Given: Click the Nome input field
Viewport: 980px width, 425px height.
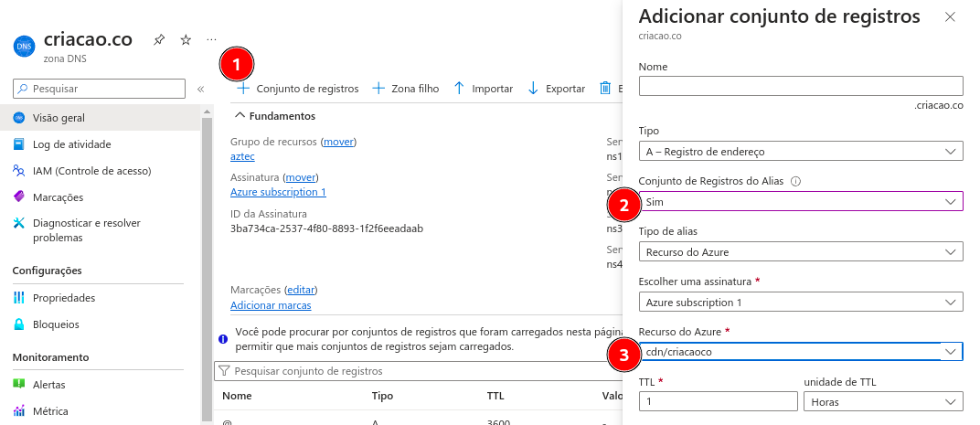Looking at the screenshot, I should click(801, 86).
